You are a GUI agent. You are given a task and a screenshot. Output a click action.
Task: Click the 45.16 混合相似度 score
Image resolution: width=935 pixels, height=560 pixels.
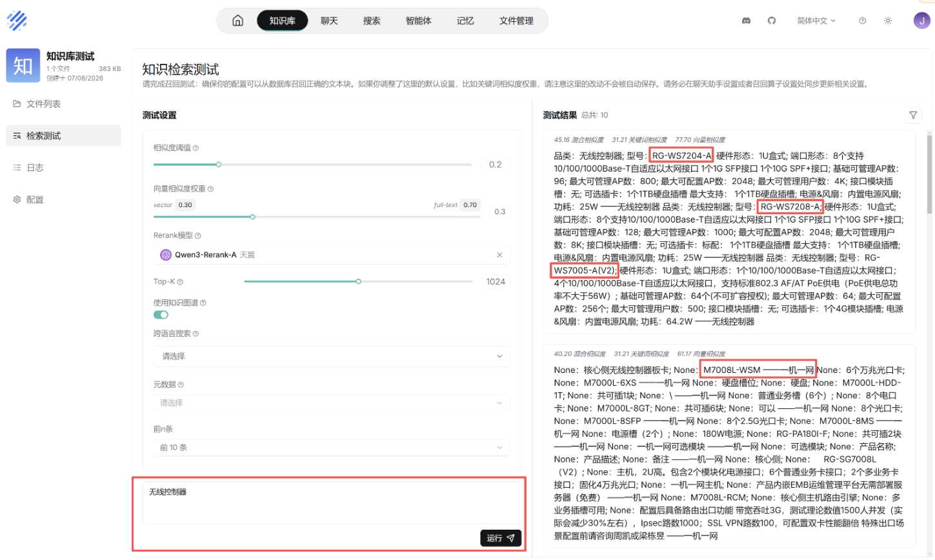point(579,139)
